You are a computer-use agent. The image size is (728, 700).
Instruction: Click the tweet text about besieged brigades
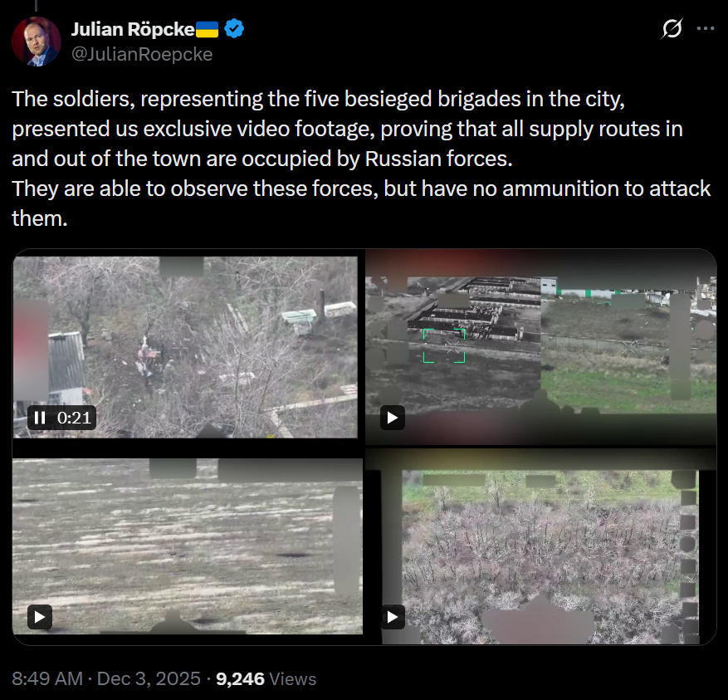[361, 159]
